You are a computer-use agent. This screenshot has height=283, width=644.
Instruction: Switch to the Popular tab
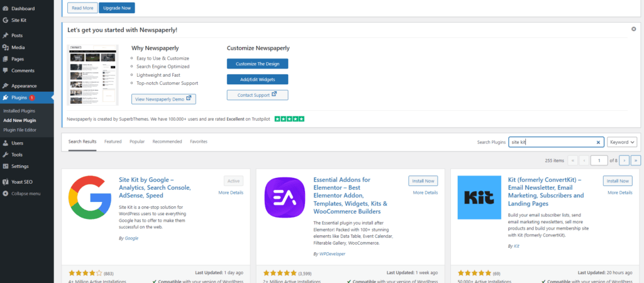pos(137,141)
